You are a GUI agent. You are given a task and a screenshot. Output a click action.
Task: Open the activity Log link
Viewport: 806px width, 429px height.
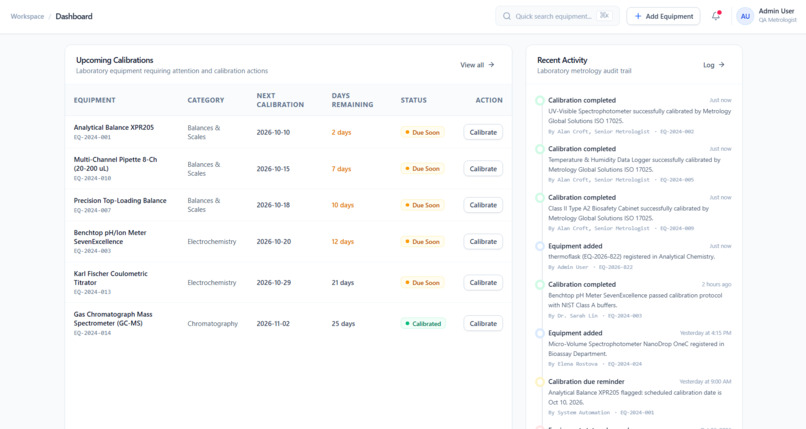[713, 65]
